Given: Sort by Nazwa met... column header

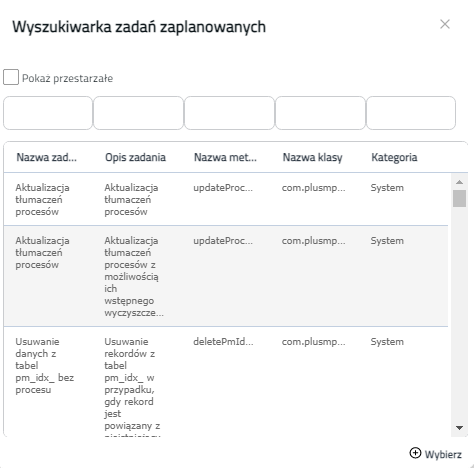Looking at the screenshot, I should [225, 157].
